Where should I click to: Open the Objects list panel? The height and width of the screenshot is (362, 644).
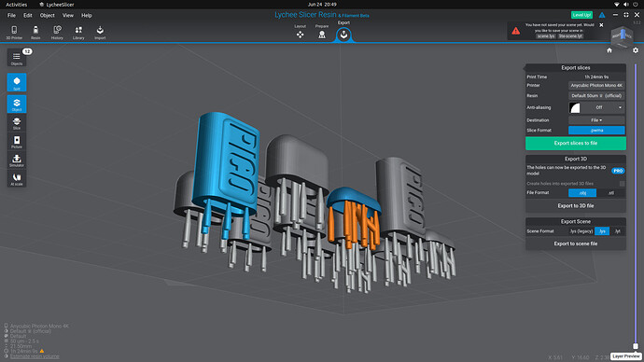pos(17,58)
